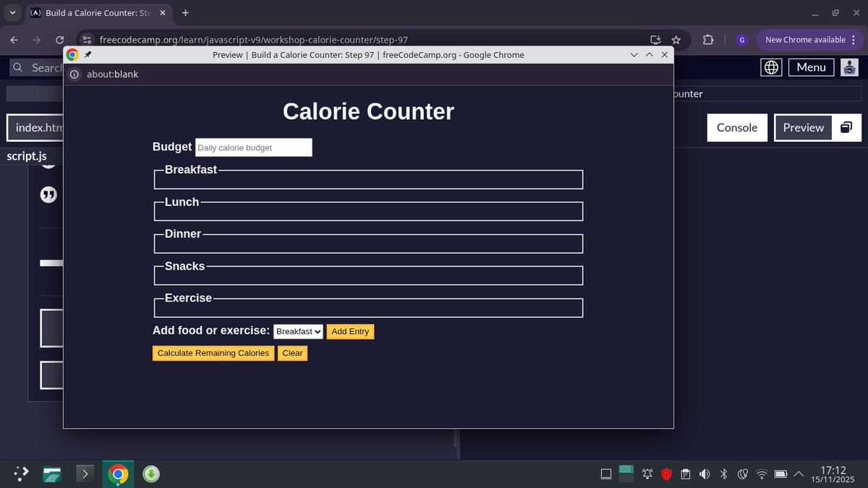Click the Daily calorie budget input field
Viewport: 868px width, 488px height.
[x=253, y=147]
